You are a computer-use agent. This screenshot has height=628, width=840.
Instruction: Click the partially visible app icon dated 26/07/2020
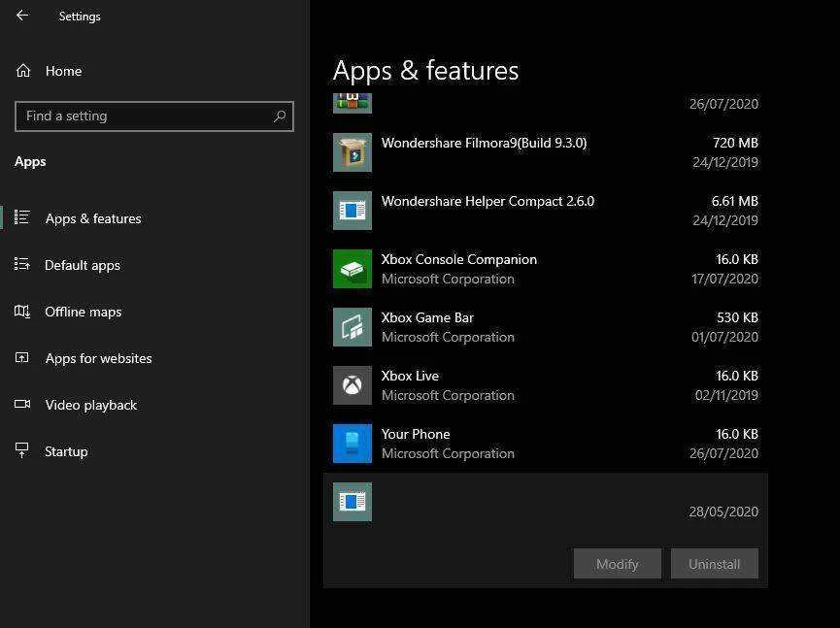(x=352, y=103)
